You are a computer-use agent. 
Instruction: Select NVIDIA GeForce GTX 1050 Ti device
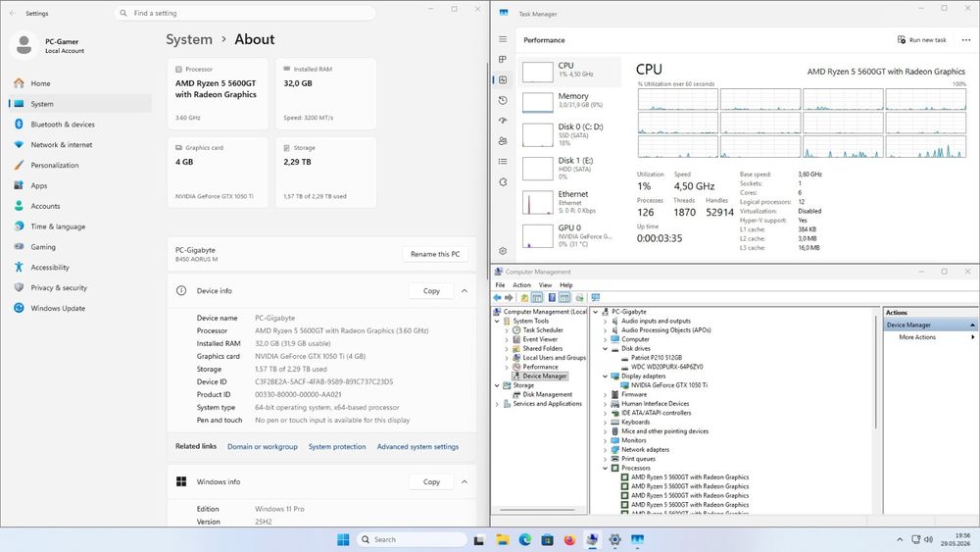tap(663, 385)
